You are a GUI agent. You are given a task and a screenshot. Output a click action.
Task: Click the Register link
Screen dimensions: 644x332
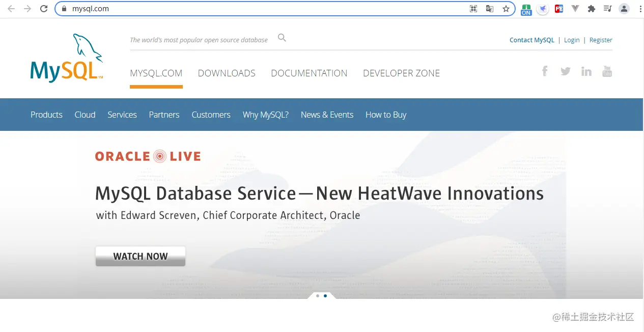pos(601,40)
